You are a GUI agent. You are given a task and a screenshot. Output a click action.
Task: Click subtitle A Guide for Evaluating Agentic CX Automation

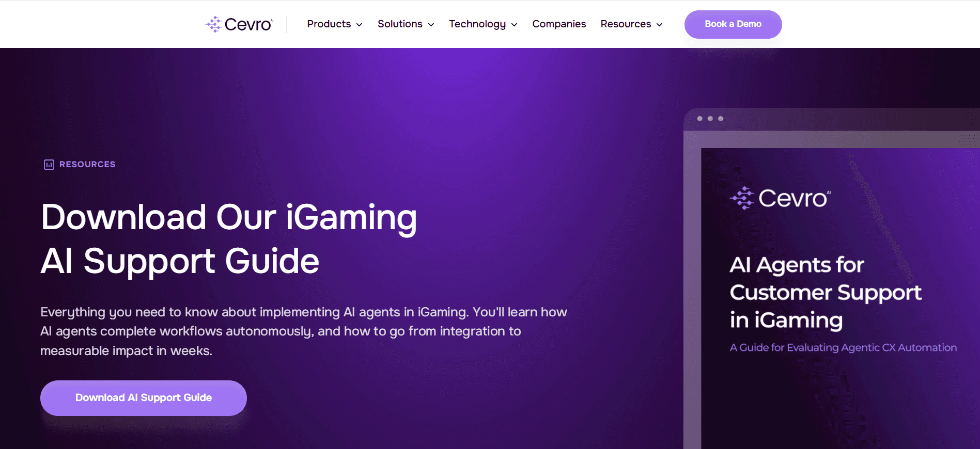[843, 348]
